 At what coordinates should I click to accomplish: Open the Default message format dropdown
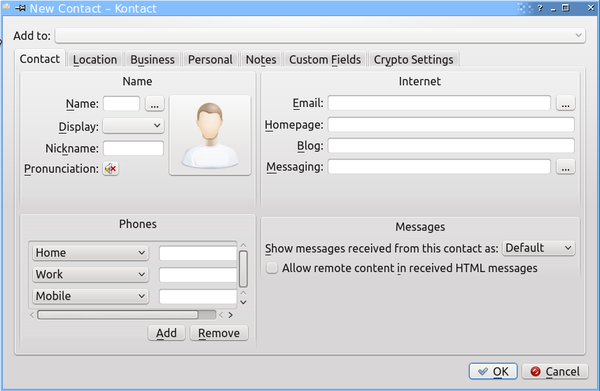(x=539, y=248)
